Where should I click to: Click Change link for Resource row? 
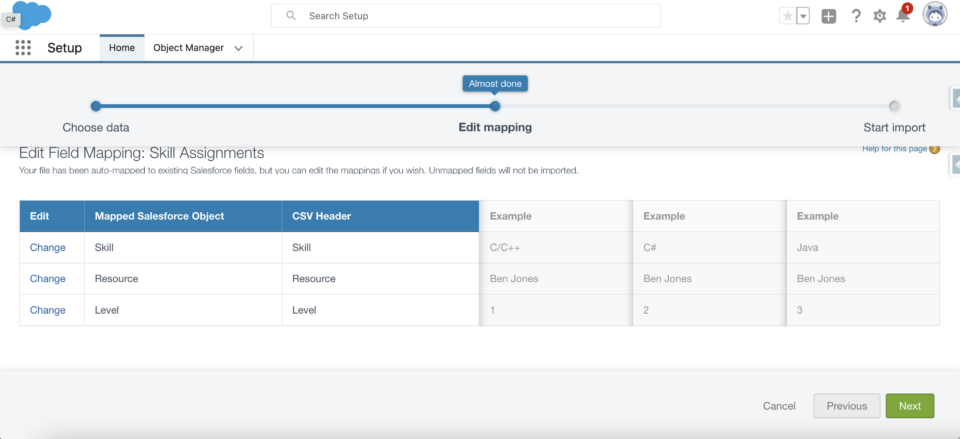point(48,279)
